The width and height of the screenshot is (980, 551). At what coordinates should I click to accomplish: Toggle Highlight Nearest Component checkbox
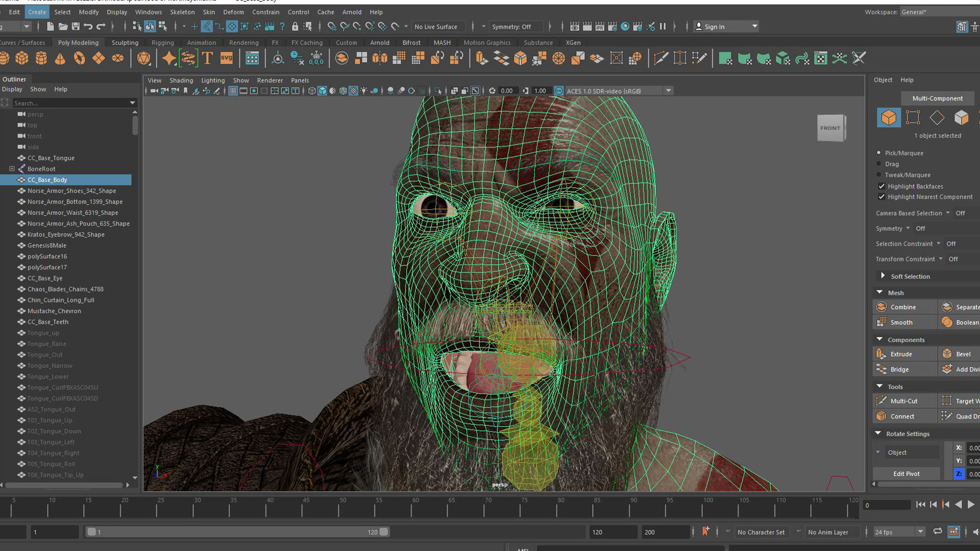(x=881, y=197)
